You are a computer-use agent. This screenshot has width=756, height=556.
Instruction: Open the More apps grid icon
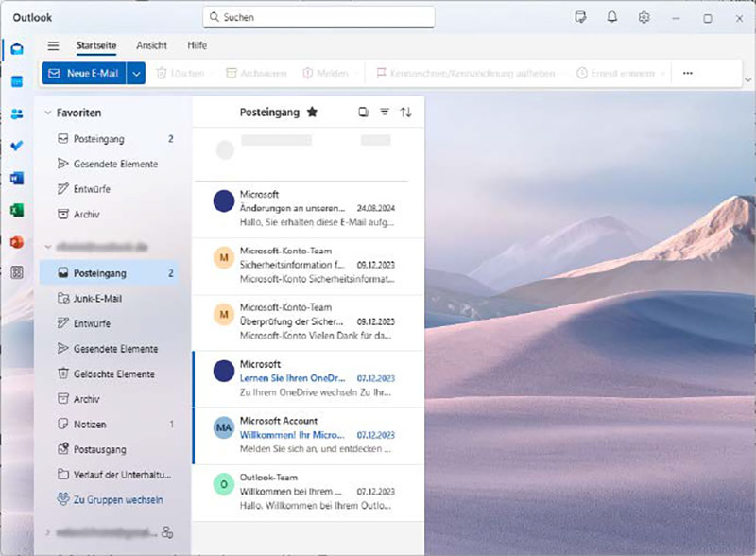point(17,272)
